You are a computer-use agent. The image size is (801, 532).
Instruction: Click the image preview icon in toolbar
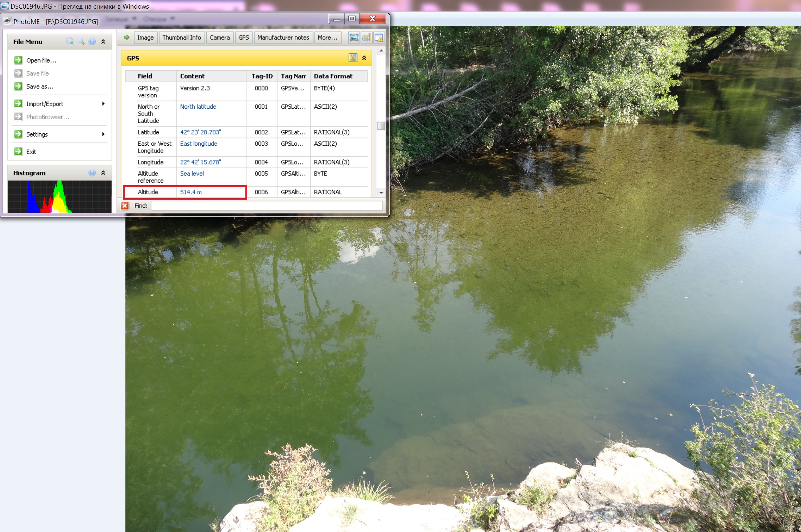[x=354, y=38]
